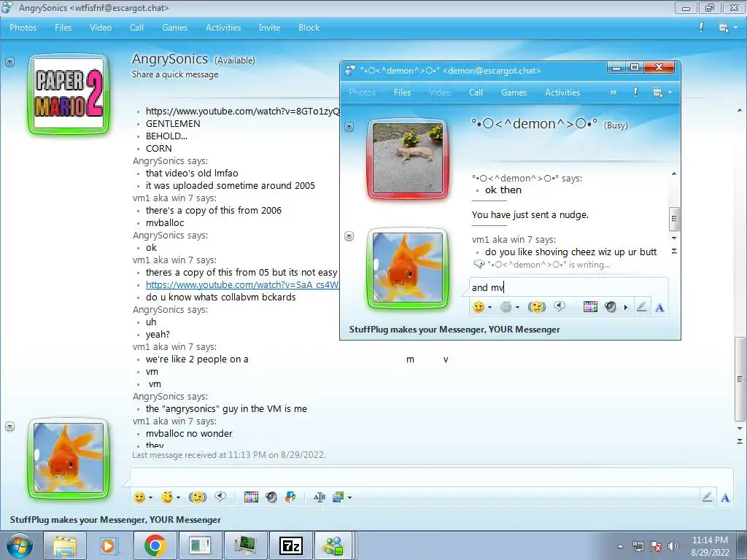Screen dimensions: 747x560
Task: Click the volume icon in system tray
Action: tap(673, 546)
